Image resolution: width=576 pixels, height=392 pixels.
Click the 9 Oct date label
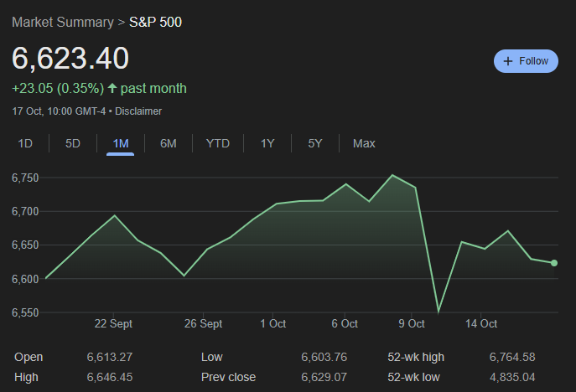point(412,323)
